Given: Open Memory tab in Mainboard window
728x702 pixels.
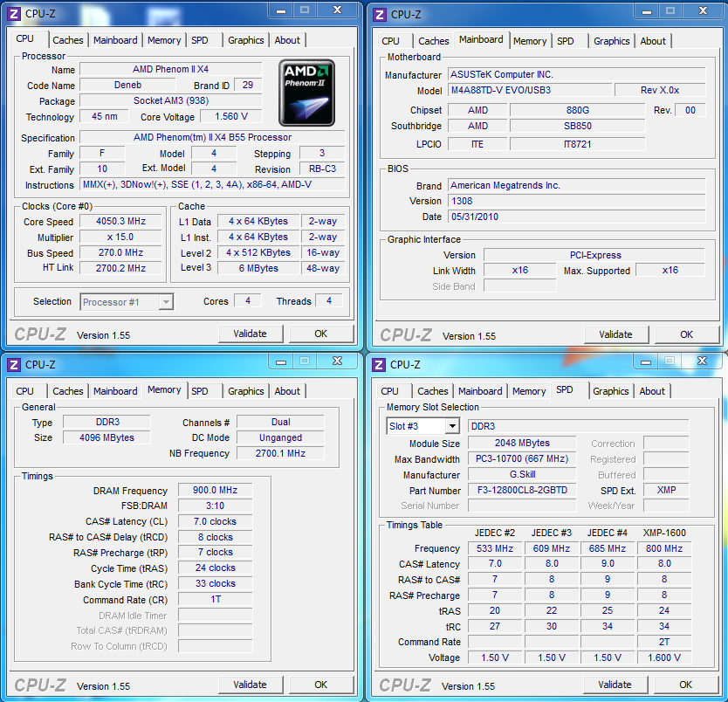Looking at the screenshot, I should [x=530, y=41].
